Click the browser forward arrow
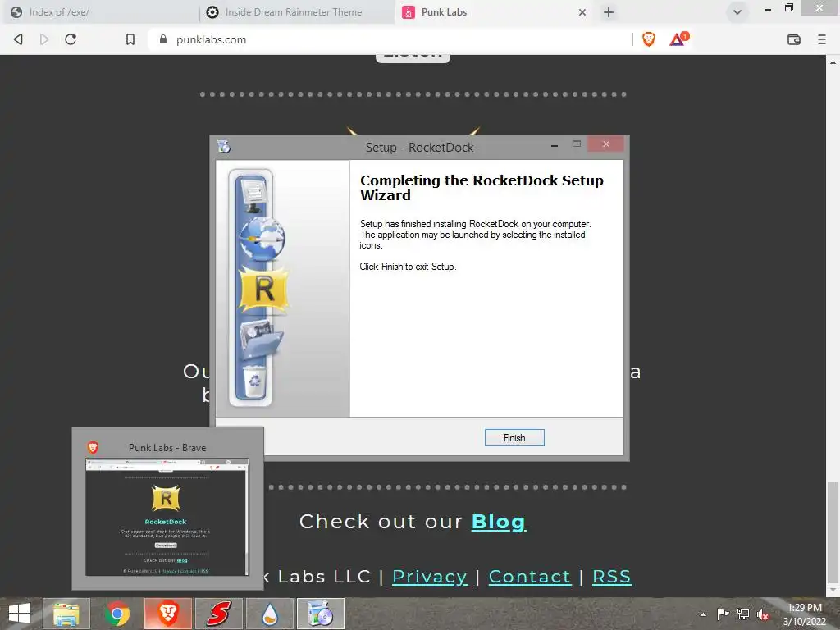This screenshot has height=630, width=840. pos(44,39)
